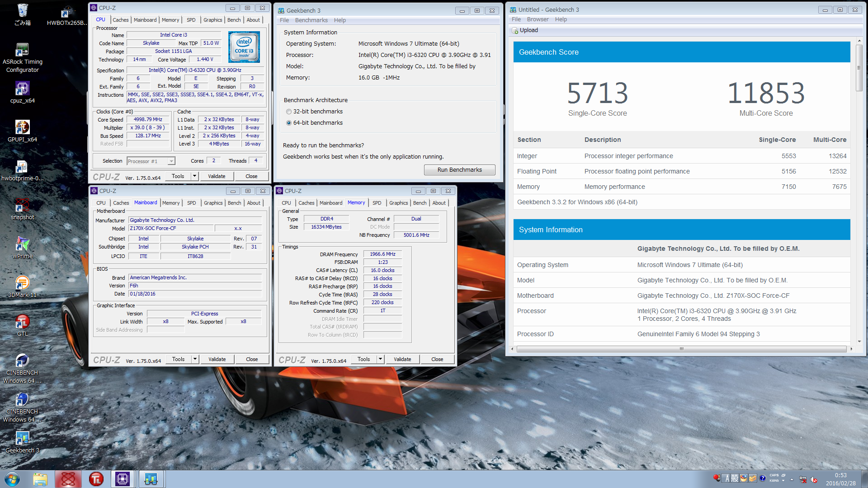Click Tools button in Mainboard CPU-Z window
The width and height of the screenshot is (868, 488).
coord(178,359)
